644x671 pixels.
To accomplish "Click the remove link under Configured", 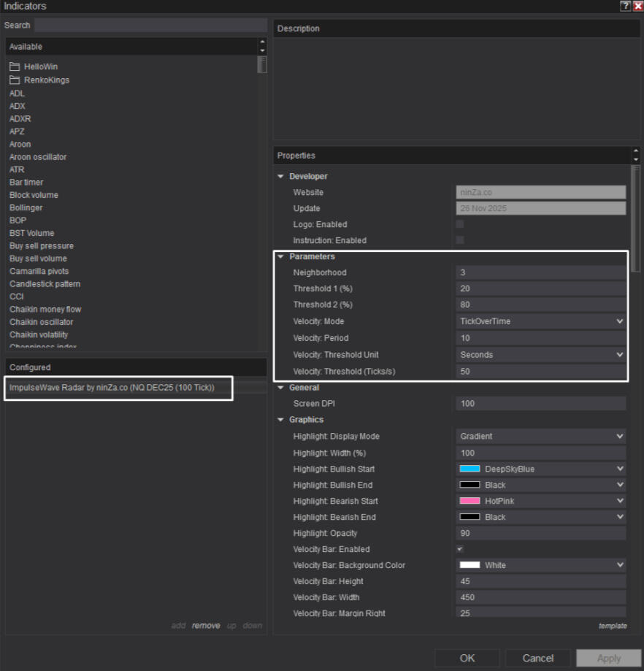I will tap(206, 626).
